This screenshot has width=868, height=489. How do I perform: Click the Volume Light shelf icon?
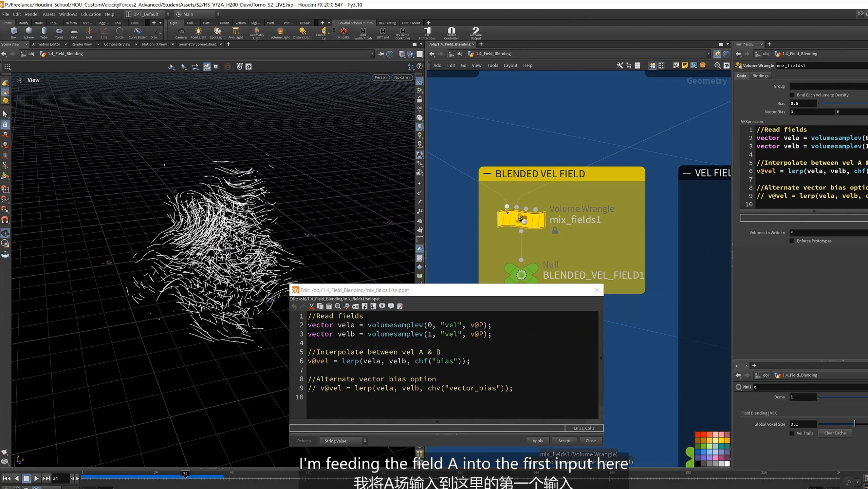pyautogui.click(x=280, y=33)
